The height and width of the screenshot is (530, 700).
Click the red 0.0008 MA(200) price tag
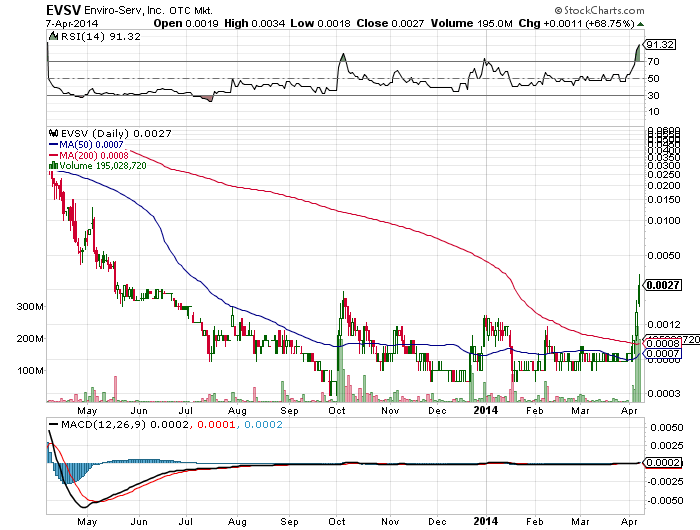pos(664,343)
